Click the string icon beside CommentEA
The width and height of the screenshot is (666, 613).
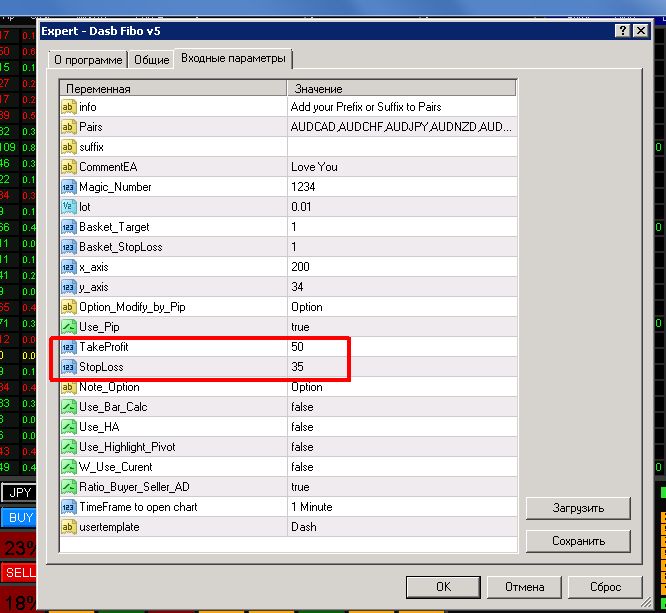click(x=68, y=167)
